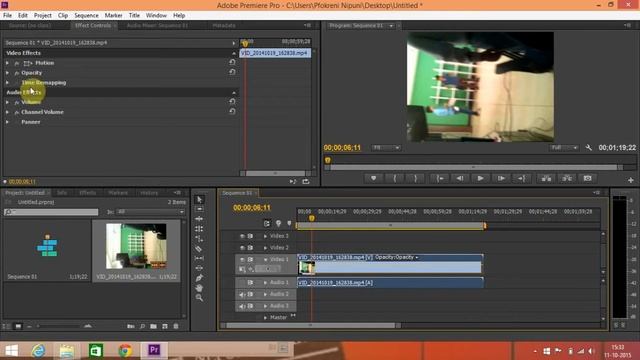
Task: Expand the Panner properties
Action: [x=7, y=122]
